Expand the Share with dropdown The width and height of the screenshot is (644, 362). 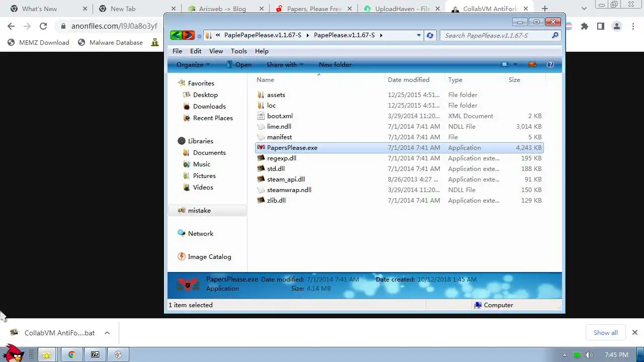tap(285, 64)
